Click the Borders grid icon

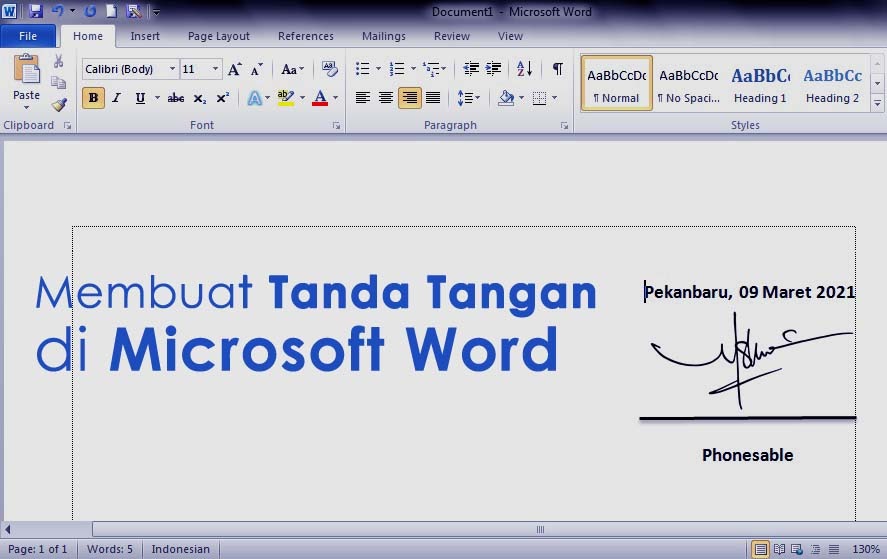point(539,98)
